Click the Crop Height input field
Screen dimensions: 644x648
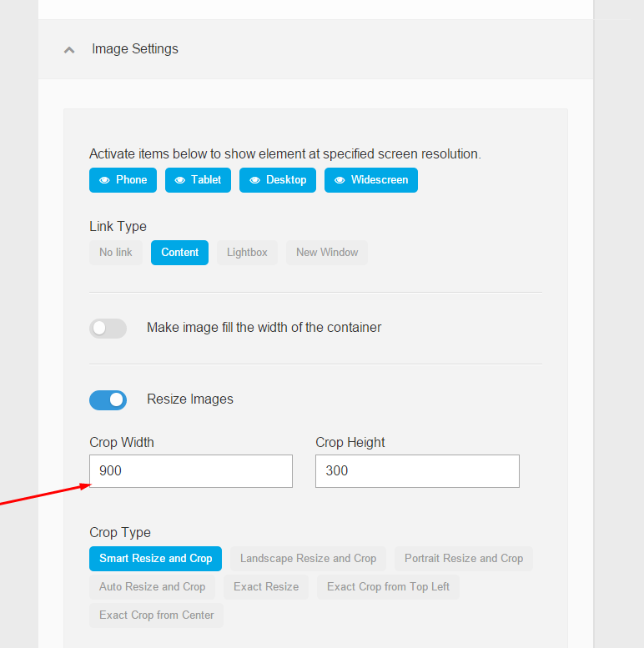point(417,471)
